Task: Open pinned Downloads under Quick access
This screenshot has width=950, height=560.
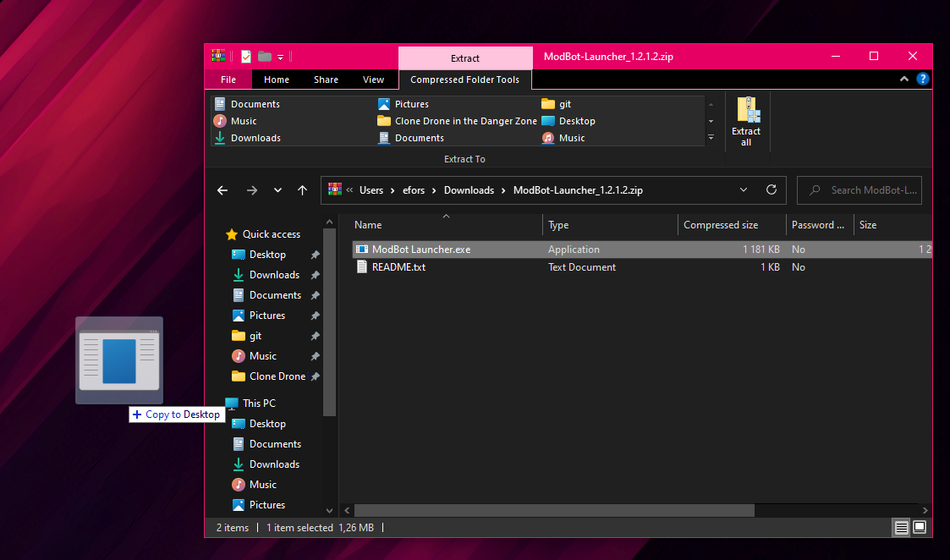Action: (266, 275)
